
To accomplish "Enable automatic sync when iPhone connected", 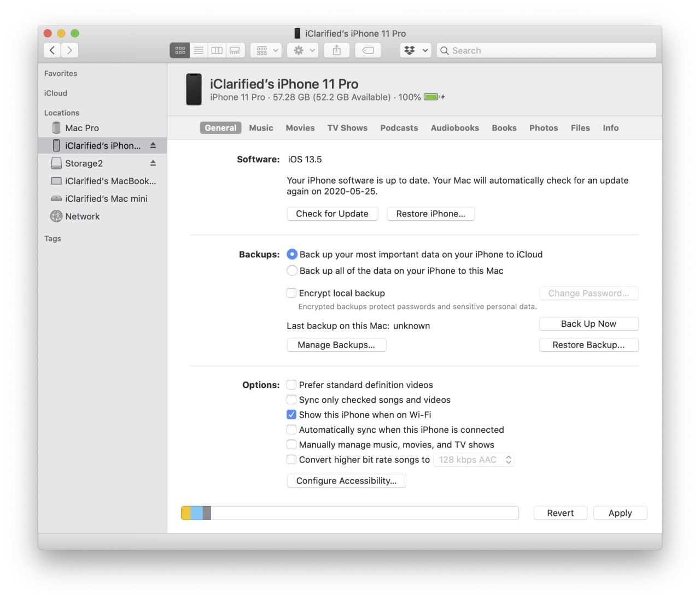I will pos(292,430).
